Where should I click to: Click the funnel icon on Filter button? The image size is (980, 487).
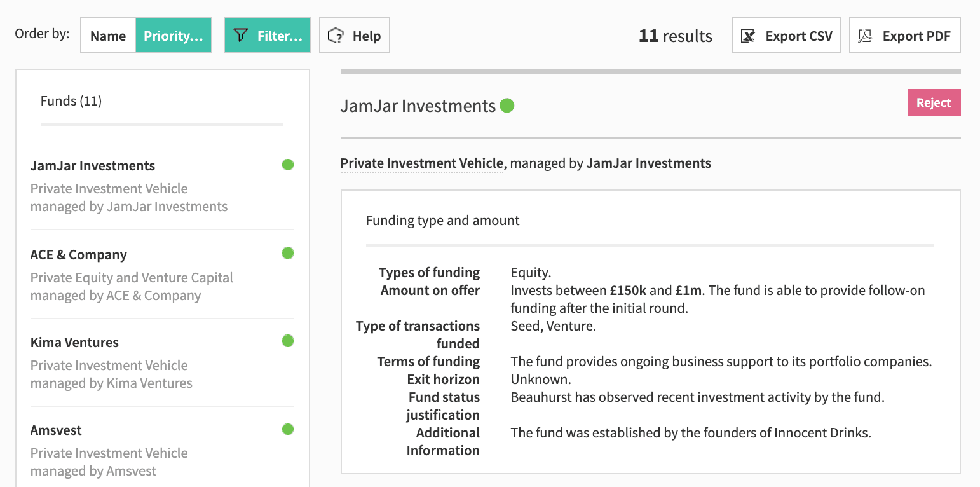(x=240, y=36)
